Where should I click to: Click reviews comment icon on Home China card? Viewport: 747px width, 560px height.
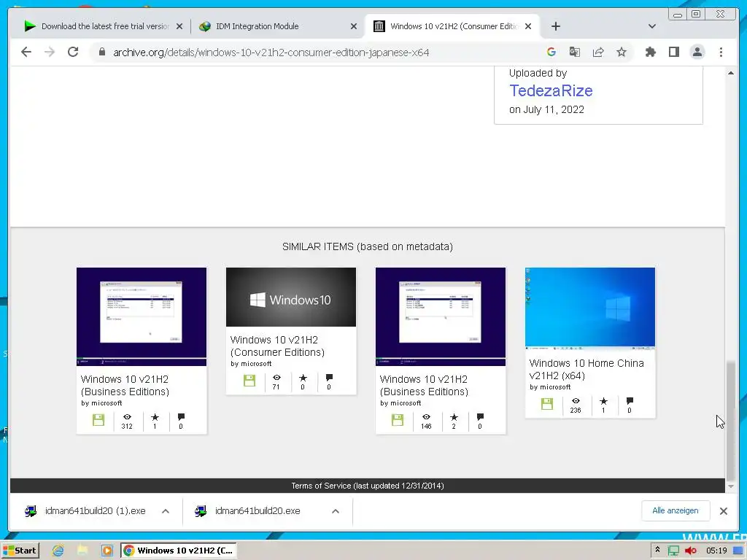pos(630,401)
